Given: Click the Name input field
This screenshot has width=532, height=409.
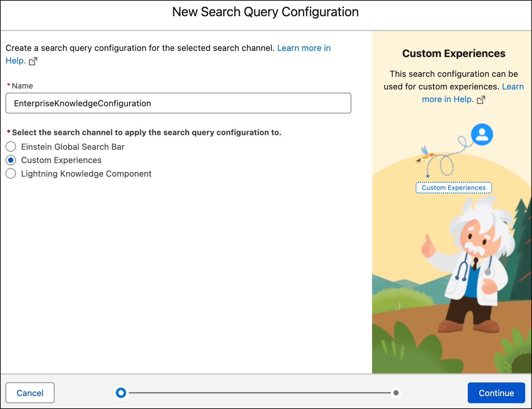Looking at the screenshot, I should [178, 103].
